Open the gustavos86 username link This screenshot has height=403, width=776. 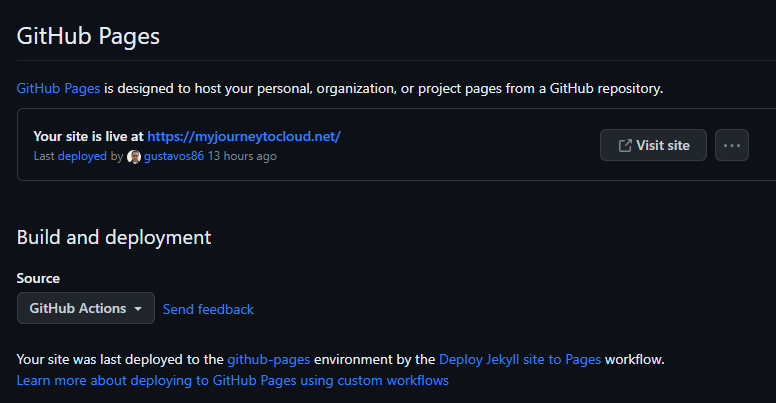coord(174,156)
